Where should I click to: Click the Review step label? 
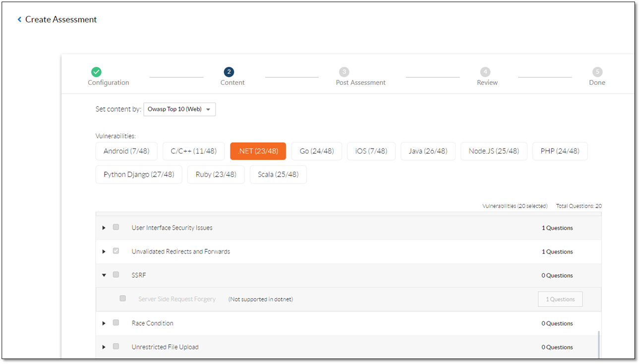tap(487, 83)
